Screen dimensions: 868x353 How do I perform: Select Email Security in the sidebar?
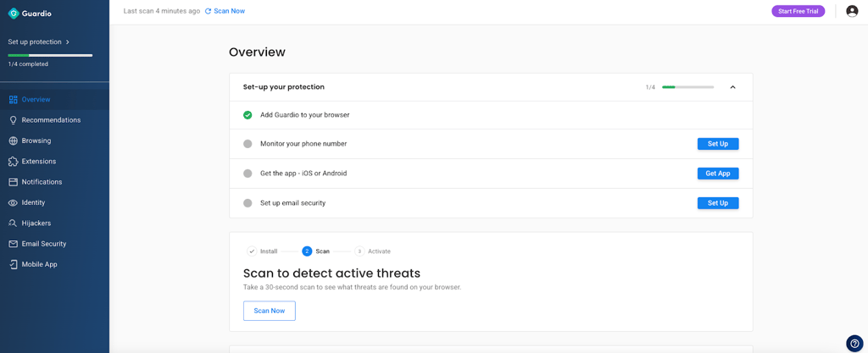click(x=55, y=244)
